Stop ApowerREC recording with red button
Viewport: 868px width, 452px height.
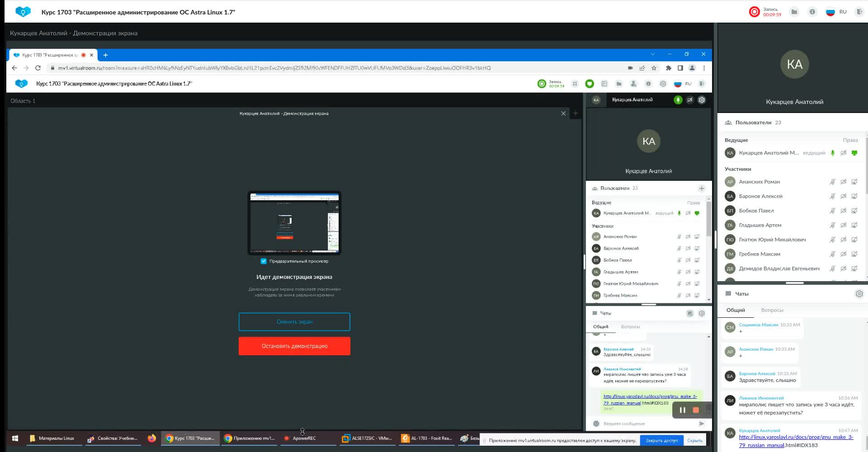[696, 410]
